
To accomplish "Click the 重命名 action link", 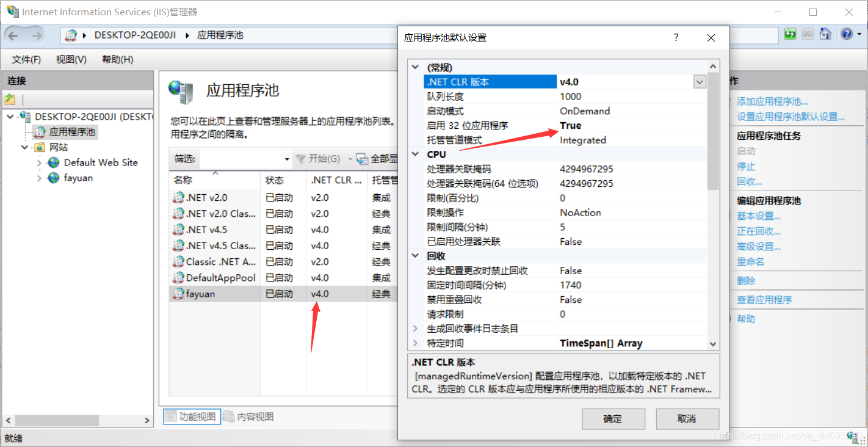I will (751, 261).
